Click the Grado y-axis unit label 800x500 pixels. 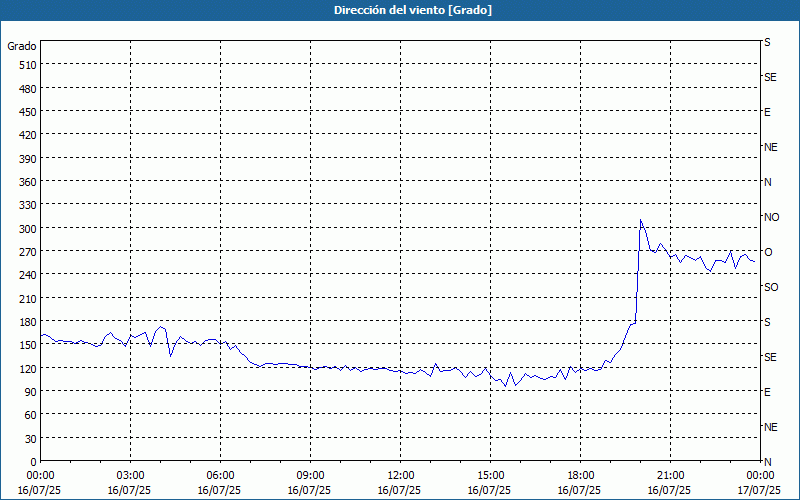coord(22,46)
